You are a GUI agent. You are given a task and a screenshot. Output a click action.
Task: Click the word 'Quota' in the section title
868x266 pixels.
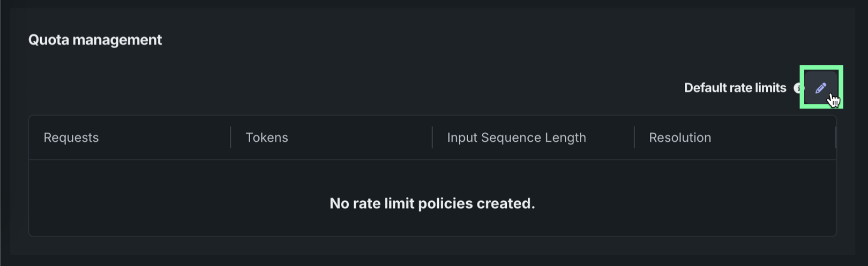click(49, 40)
